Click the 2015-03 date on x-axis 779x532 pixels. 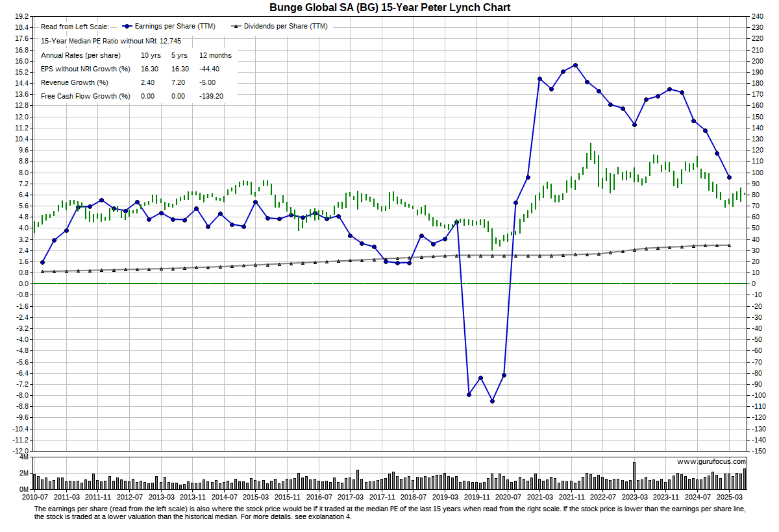256,496
